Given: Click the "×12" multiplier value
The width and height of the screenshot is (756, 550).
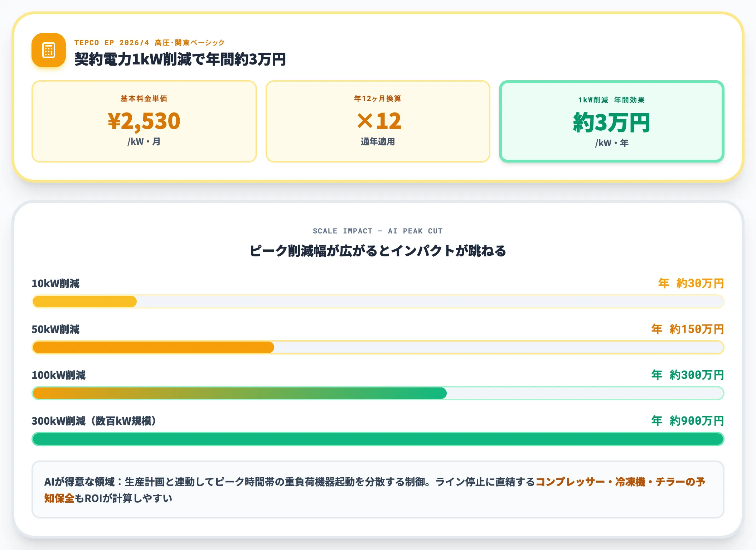Looking at the screenshot, I should pos(379,121).
